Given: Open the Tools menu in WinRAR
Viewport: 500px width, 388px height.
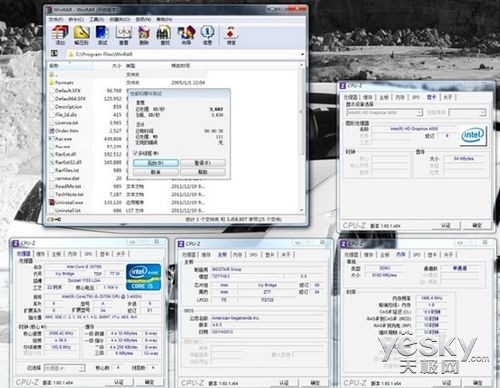Looking at the screenshot, I should click(x=96, y=19).
